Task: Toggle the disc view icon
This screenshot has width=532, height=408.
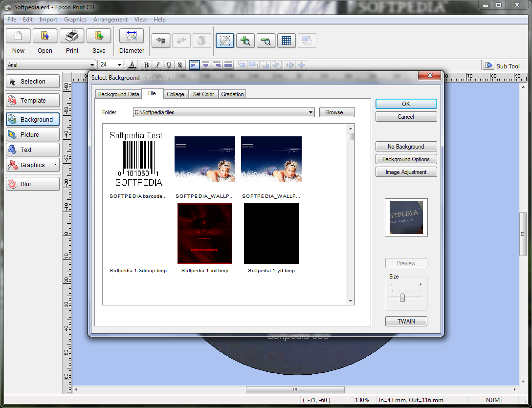Action: (225, 41)
